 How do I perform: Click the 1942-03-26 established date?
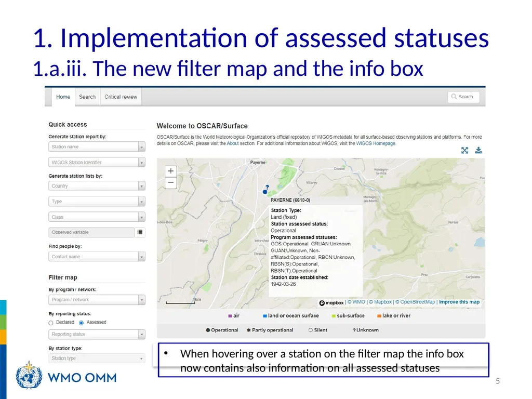pos(283,284)
